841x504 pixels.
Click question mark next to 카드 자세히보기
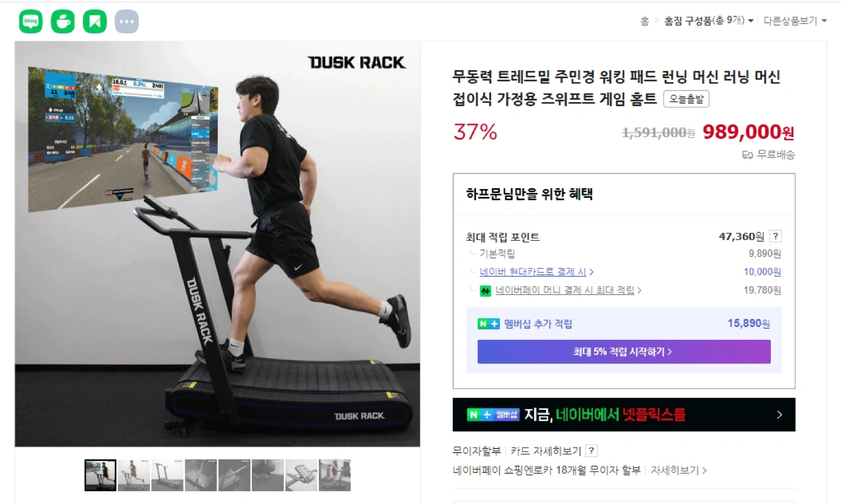(592, 450)
